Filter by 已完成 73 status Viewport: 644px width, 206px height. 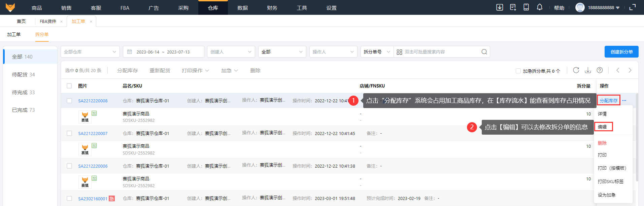pyautogui.click(x=24, y=110)
